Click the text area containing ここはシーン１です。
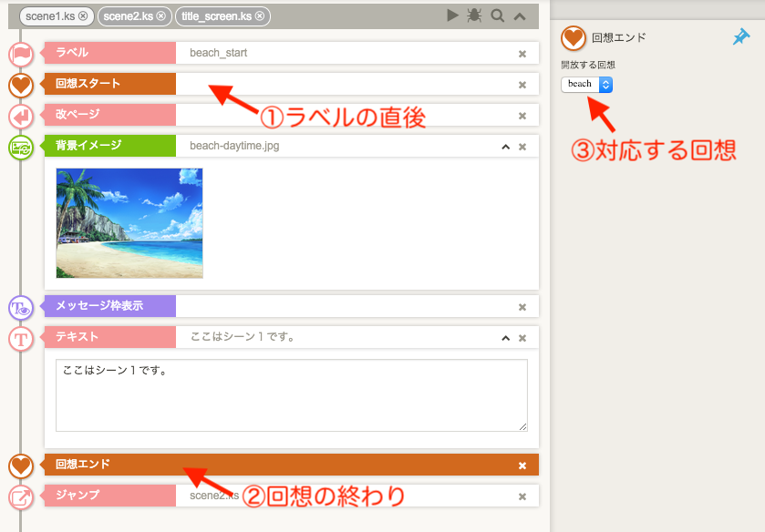 292,394
